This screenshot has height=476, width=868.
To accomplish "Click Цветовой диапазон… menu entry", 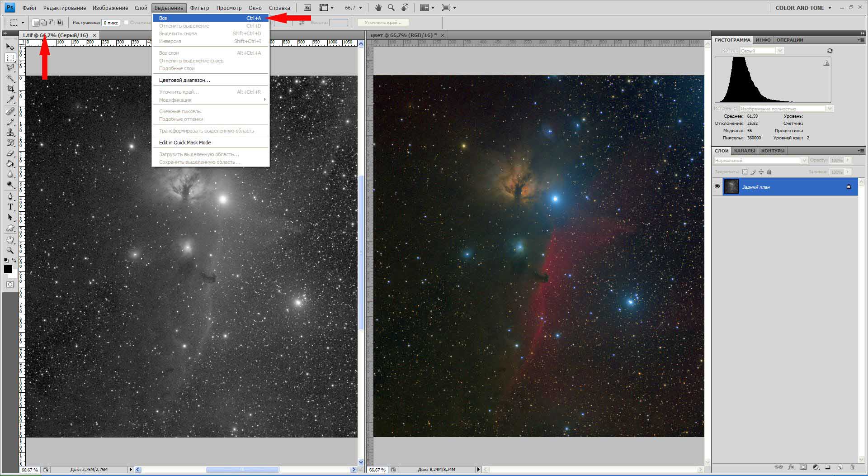I will [x=184, y=80].
